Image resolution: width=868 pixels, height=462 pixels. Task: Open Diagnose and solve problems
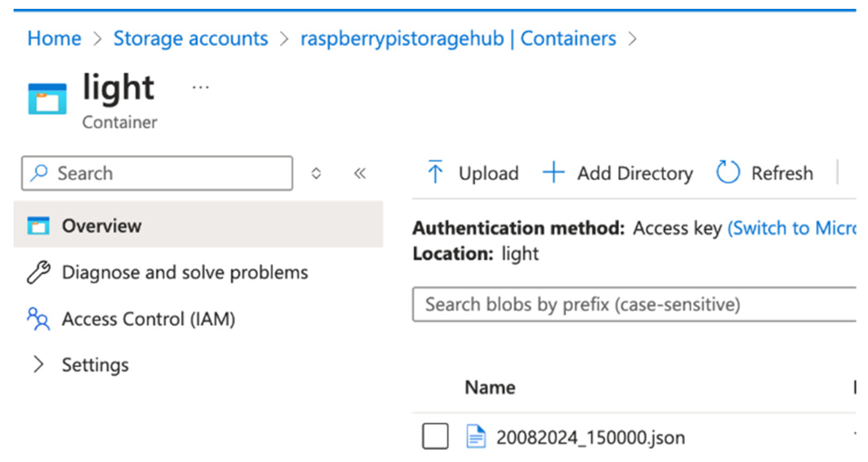pos(185,272)
